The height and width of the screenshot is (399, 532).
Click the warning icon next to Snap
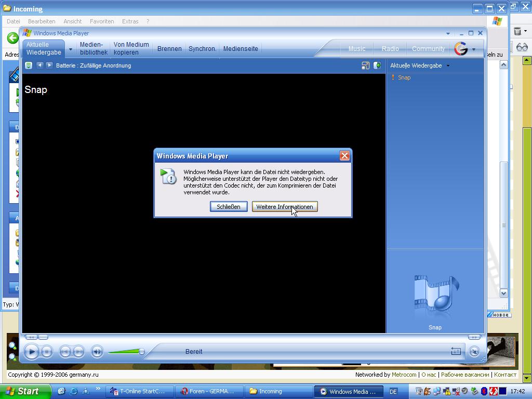pos(393,77)
